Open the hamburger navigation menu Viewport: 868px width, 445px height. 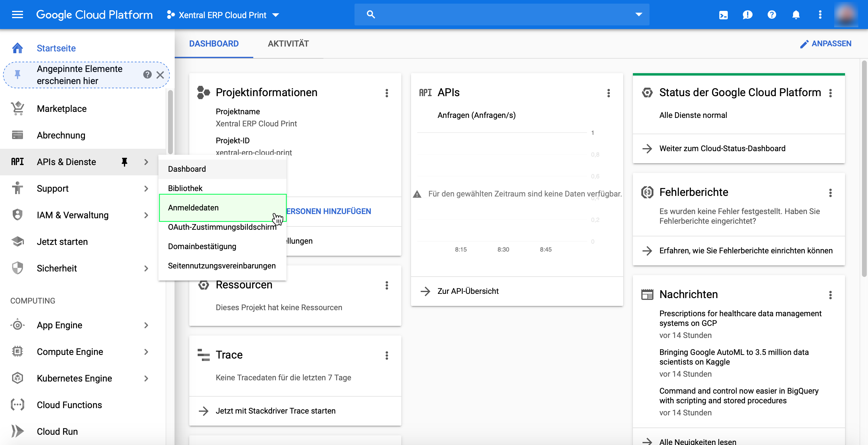[x=17, y=15]
